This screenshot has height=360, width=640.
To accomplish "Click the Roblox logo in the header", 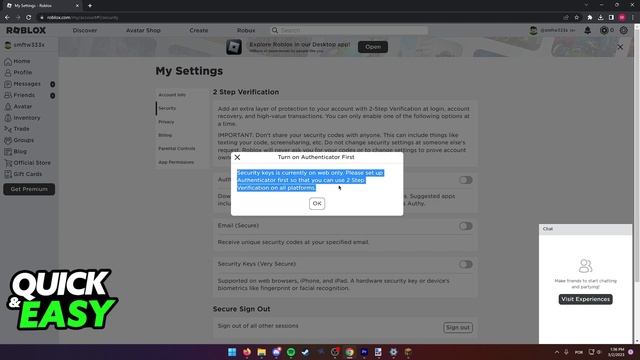I will point(26,30).
